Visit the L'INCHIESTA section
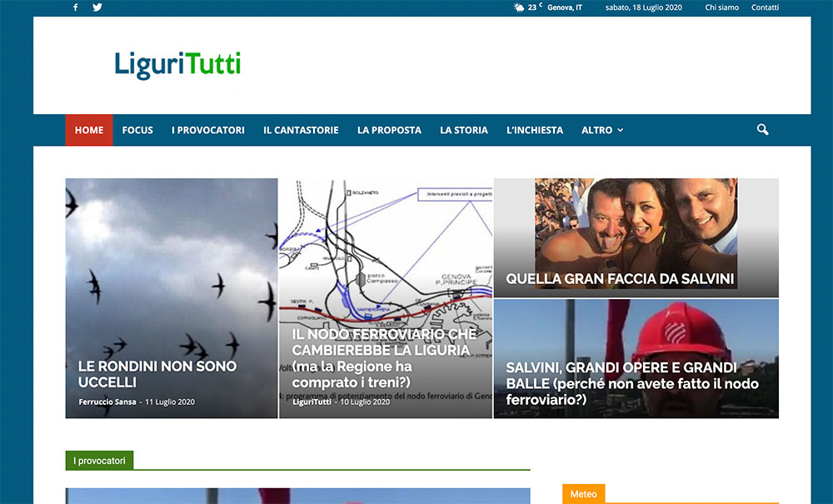Image resolution: width=833 pixels, height=504 pixels. point(535,130)
